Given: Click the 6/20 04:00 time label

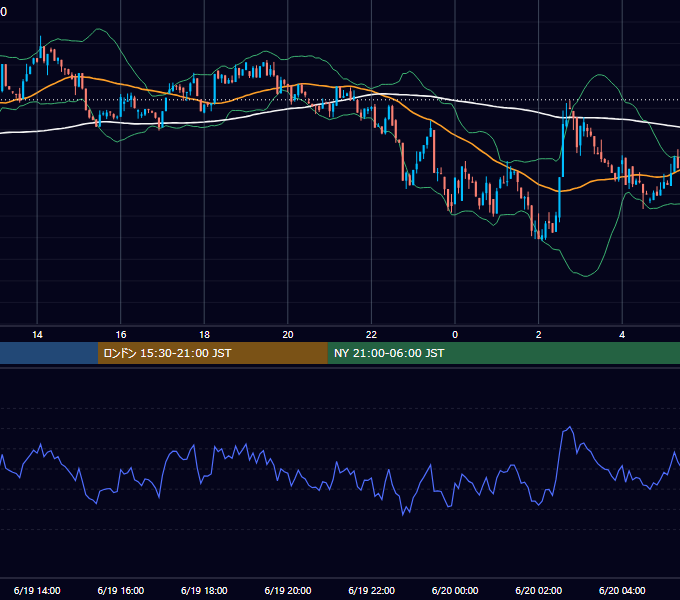Looking at the screenshot, I should click(x=622, y=590).
